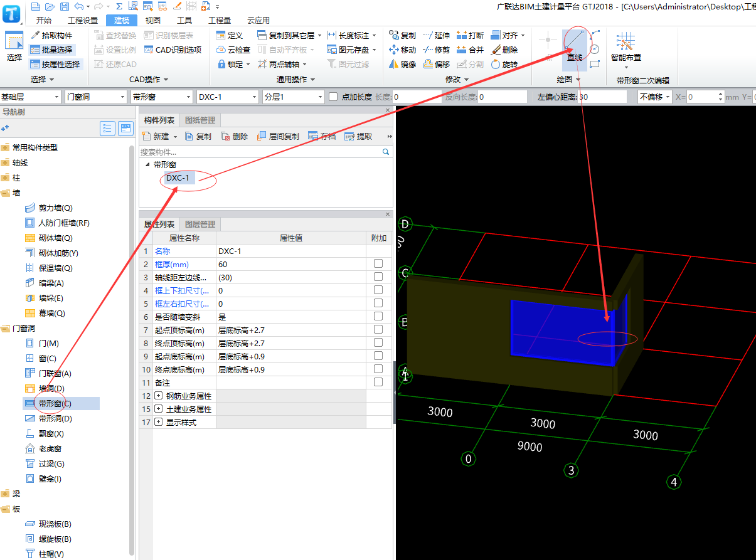
Task: Open the 不偏移 offset mode dropdown
Action: [654, 97]
